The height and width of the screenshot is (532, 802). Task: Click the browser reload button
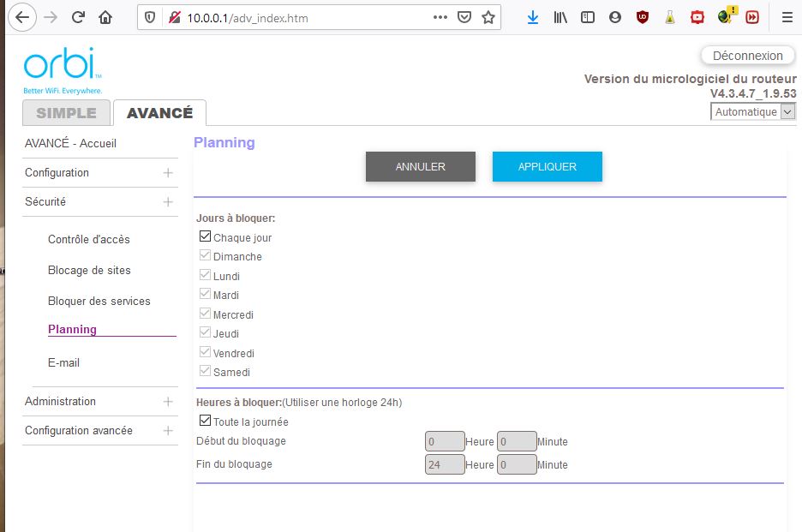tap(78, 17)
